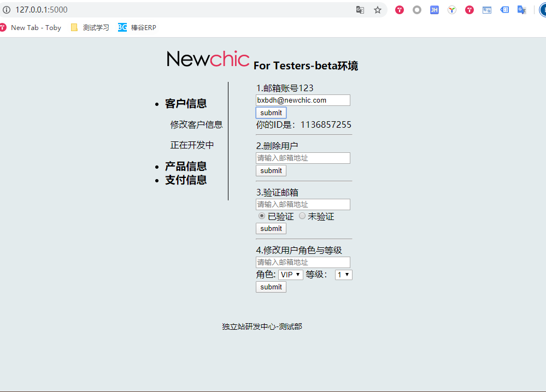Open the New Tab - Toby bookmark
The image size is (546, 392).
tap(30, 27)
